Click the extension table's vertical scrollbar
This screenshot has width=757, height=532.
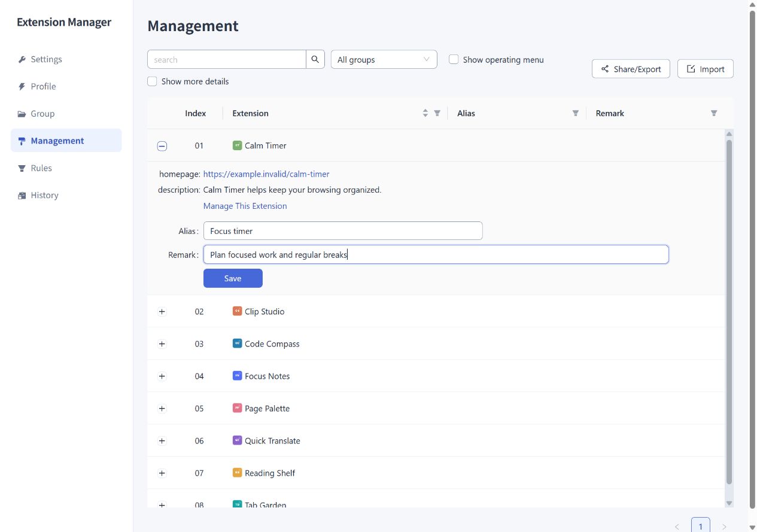coord(729,311)
